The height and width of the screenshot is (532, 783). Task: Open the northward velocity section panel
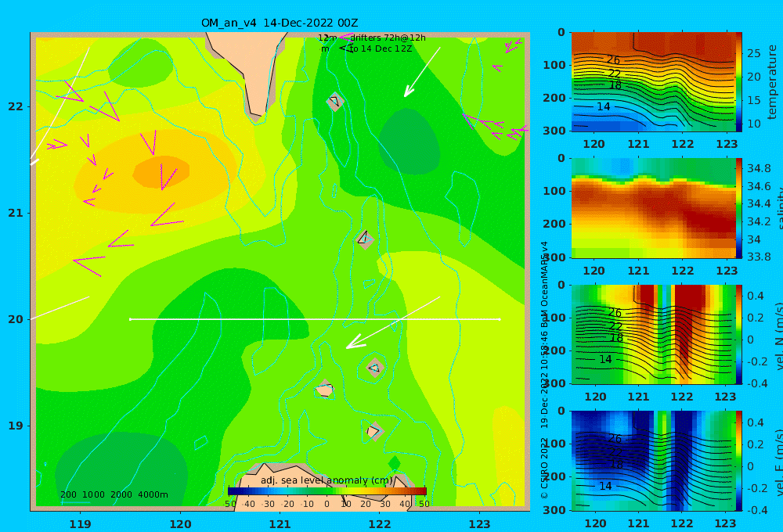653,334
